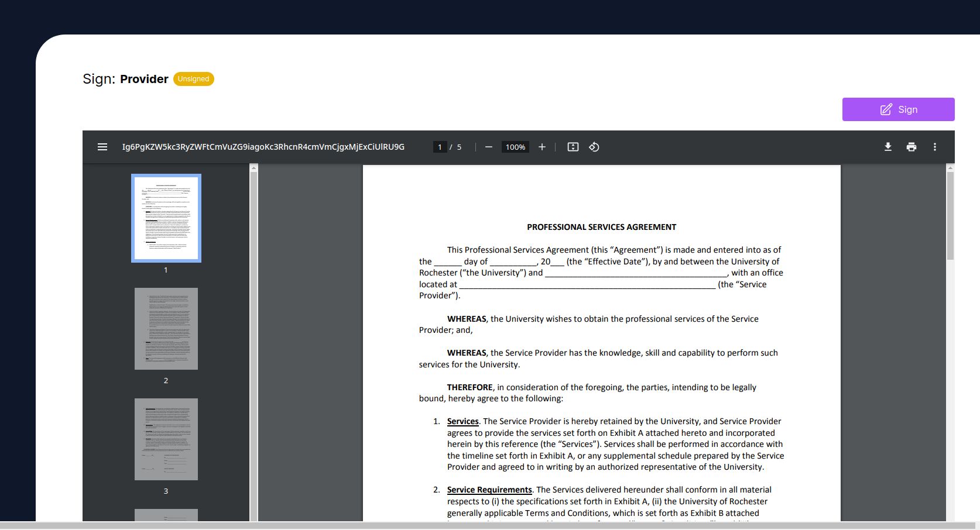
Task: Select page 2 thumbnail
Action: click(x=166, y=329)
